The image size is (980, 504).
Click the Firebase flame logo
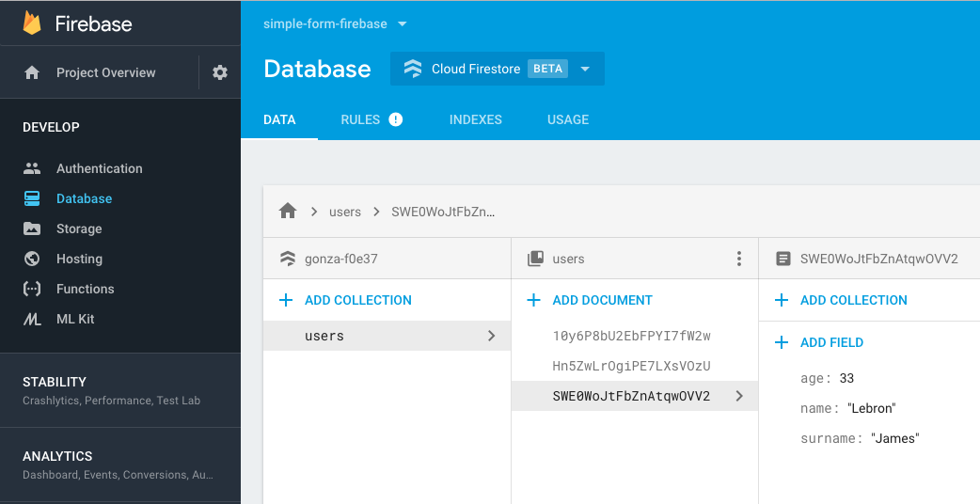pyautogui.click(x=32, y=24)
